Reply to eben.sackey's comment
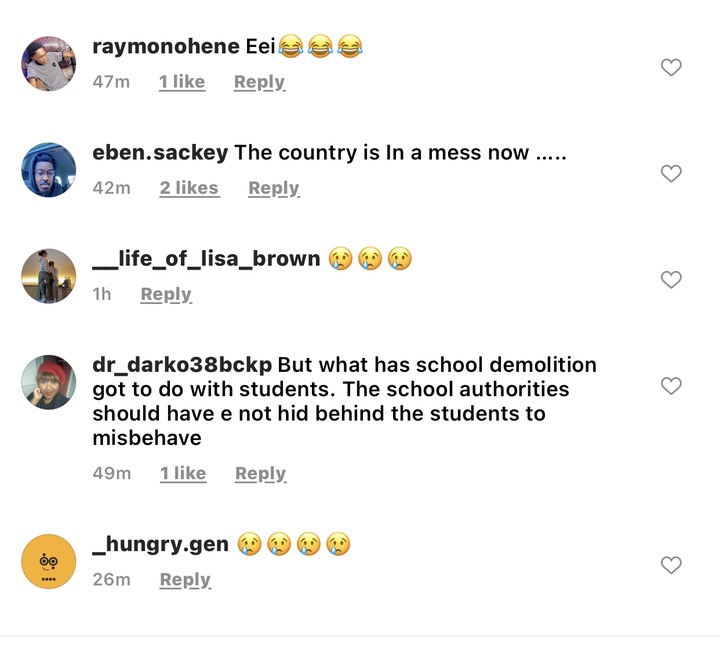Viewport: 720px width, 648px height. (x=274, y=188)
